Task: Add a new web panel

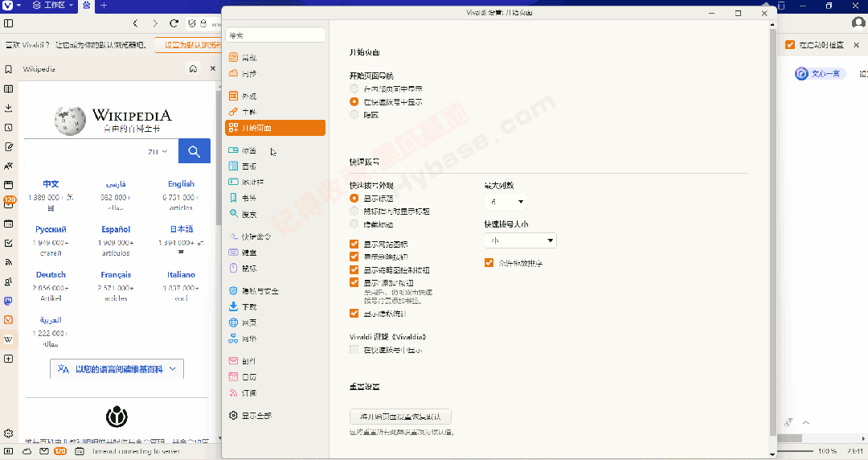Action: (8, 359)
